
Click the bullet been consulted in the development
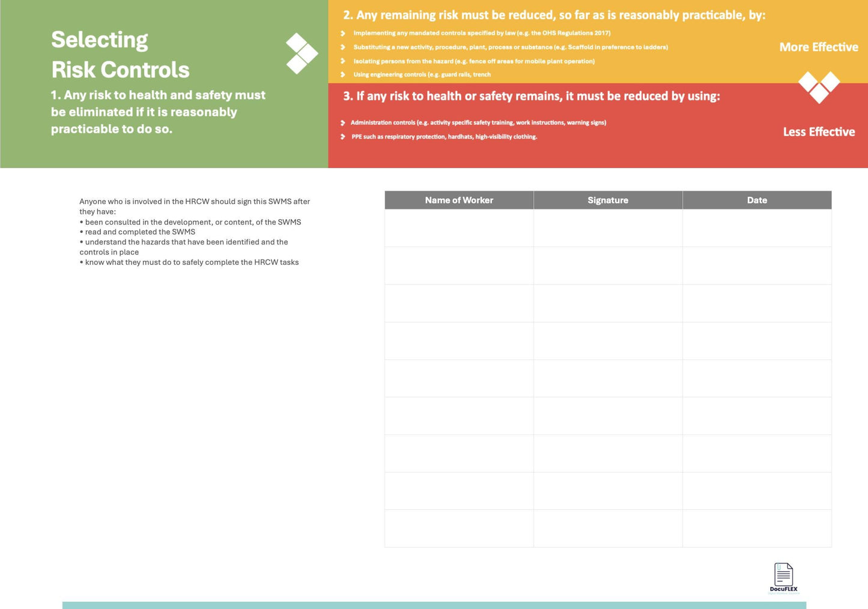tap(190, 222)
